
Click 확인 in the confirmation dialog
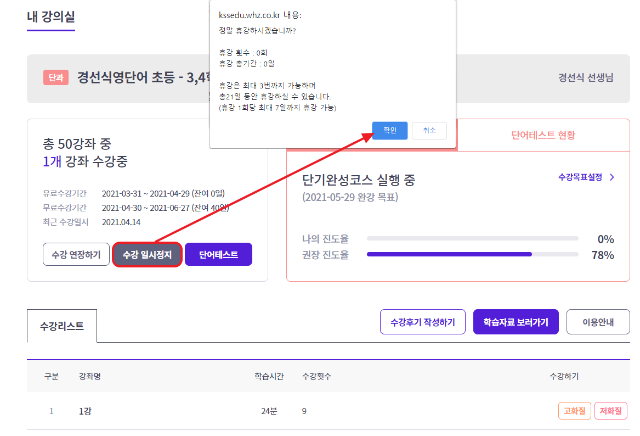388,130
